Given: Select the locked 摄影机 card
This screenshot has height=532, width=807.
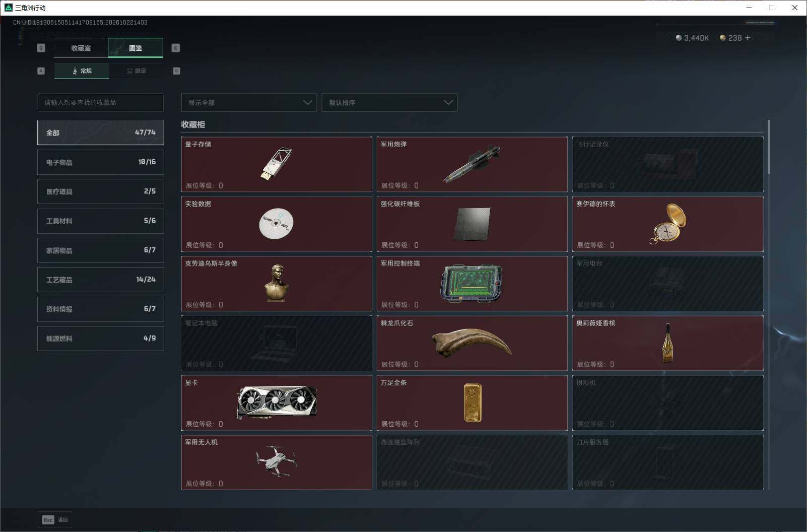Looking at the screenshot, I should (668, 403).
